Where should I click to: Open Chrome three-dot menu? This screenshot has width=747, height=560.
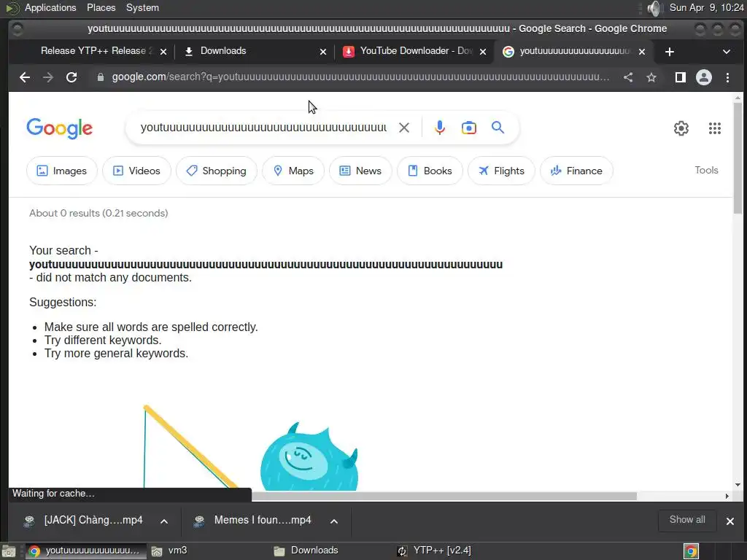click(727, 77)
